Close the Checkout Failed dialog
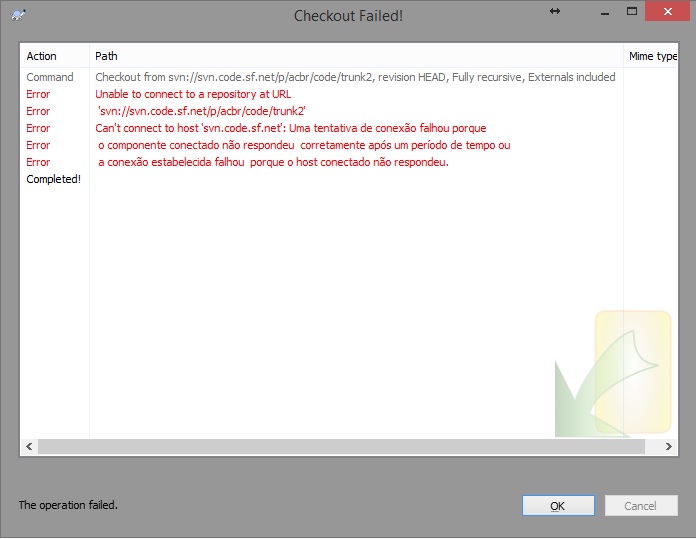The width and height of the screenshot is (696, 539). (668, 12)
